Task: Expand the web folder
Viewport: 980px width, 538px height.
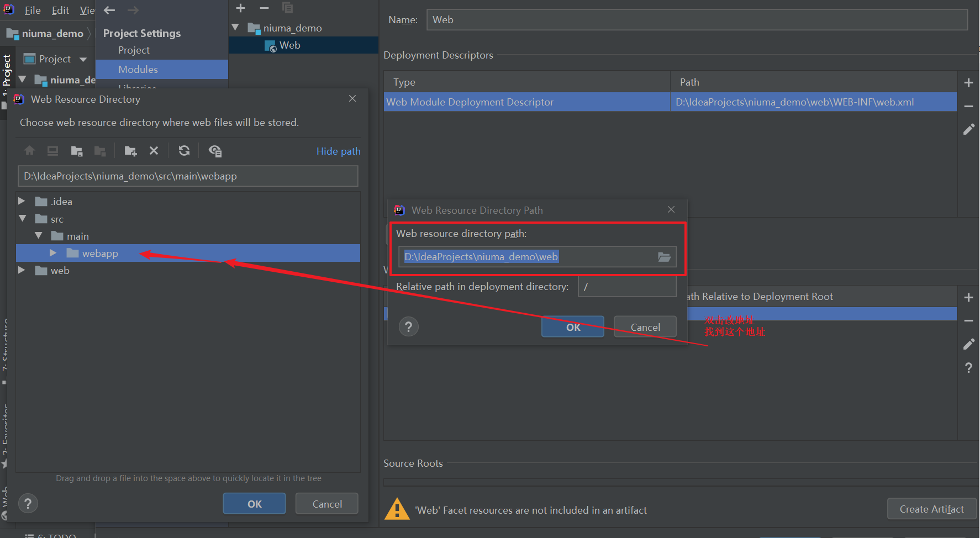Action: tap(22, 270)
